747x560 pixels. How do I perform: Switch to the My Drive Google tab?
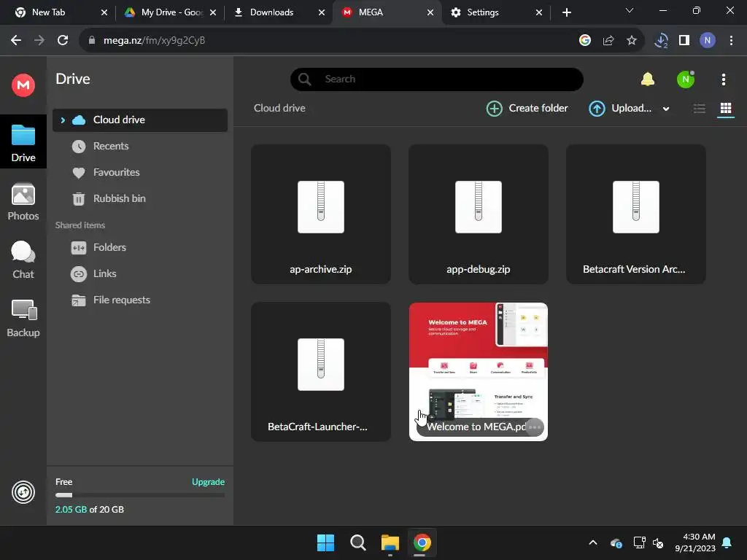coord(169,12)
